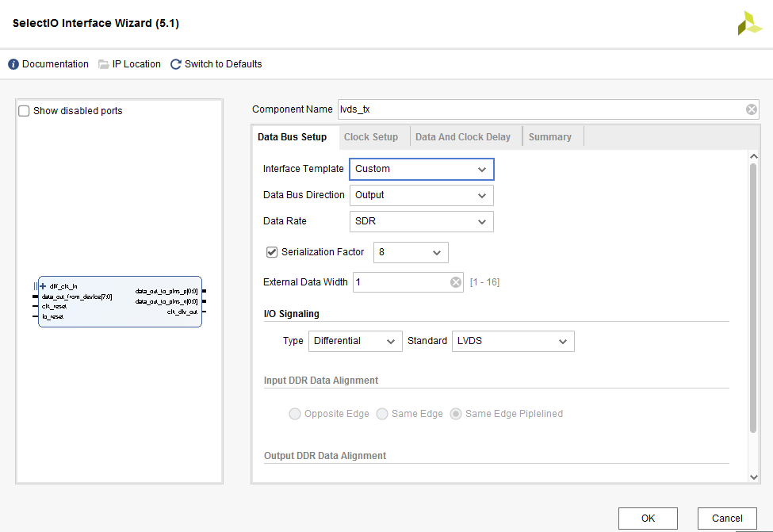Click the data_out_to_pins_n[0:0] port label
Screen dimensions: 773x532
[x=166, y=301]
